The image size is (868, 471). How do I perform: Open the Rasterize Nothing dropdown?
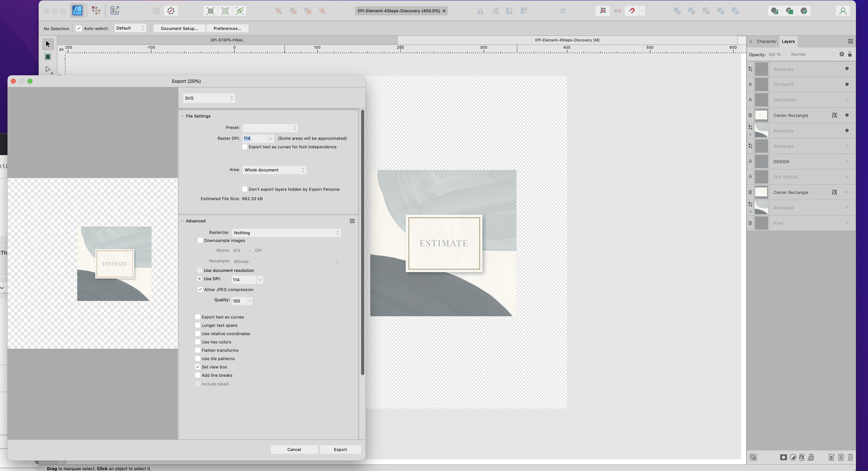click(x=286, y=233)
